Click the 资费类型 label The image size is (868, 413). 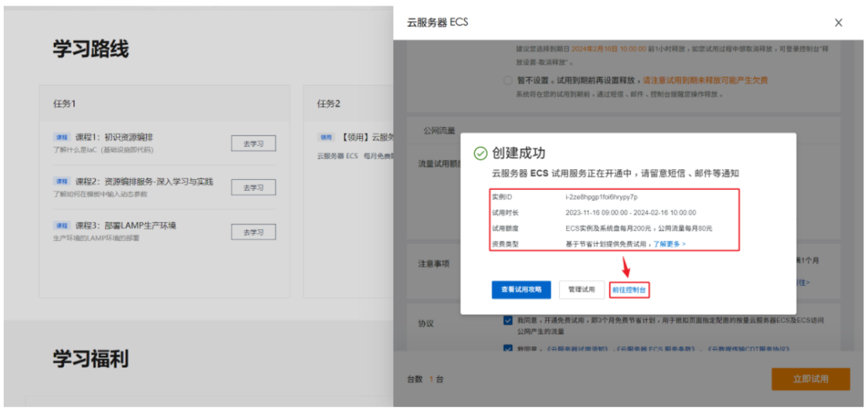point(505,244)
